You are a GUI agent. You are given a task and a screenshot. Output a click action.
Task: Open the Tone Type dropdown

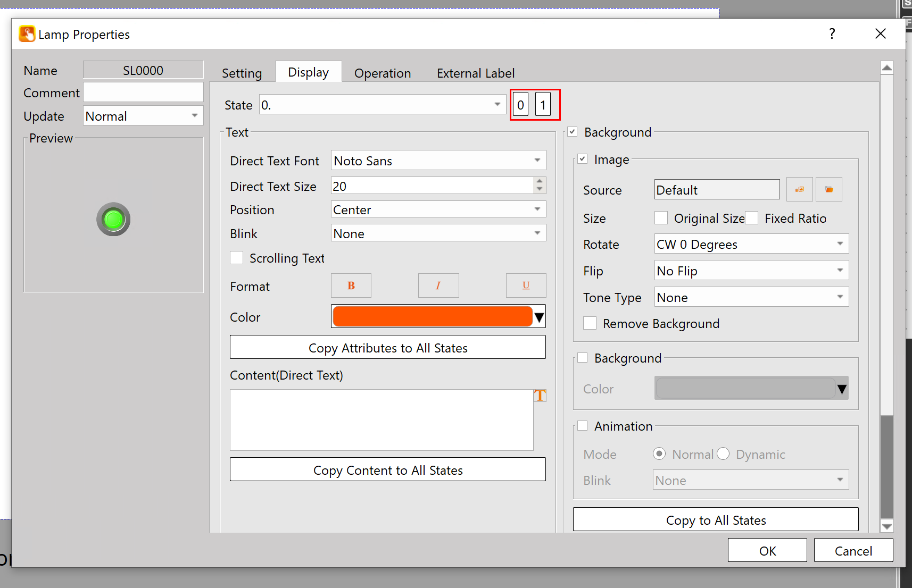pyautogui.click(x=751, y=297)
